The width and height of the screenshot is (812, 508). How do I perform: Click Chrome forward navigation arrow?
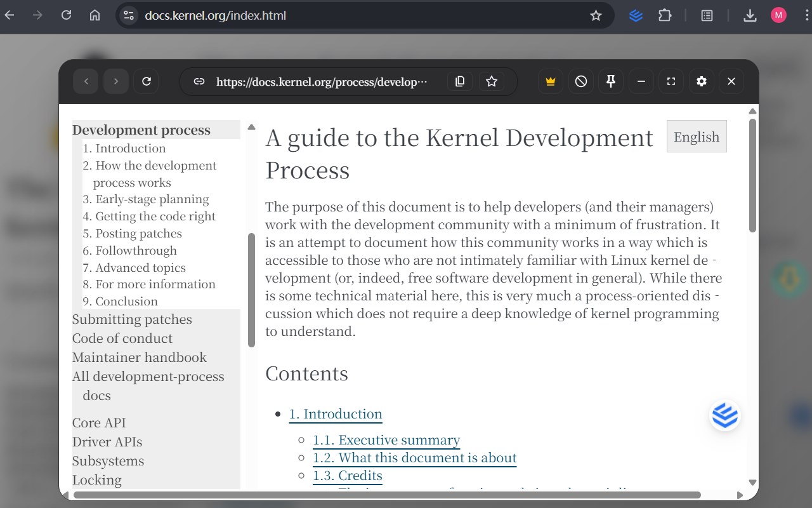[37, 15]
